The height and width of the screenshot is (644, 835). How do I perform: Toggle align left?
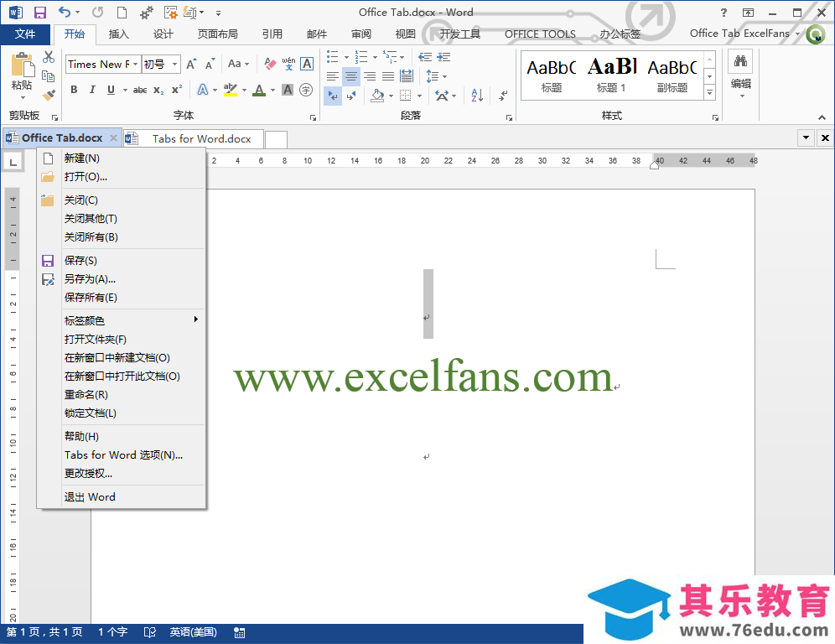[x=333, y=76]
